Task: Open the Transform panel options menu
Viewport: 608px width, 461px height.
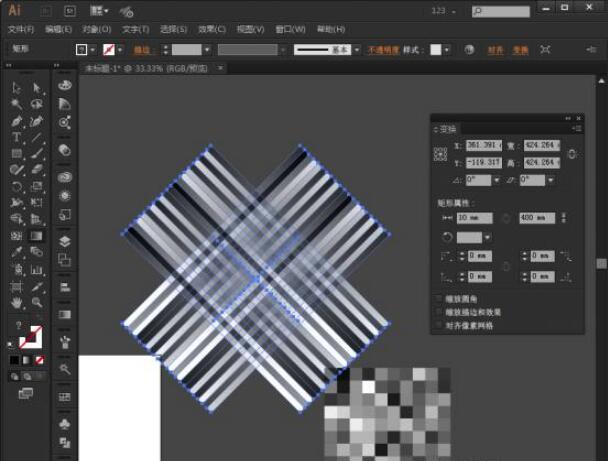Action: point(577,128)
